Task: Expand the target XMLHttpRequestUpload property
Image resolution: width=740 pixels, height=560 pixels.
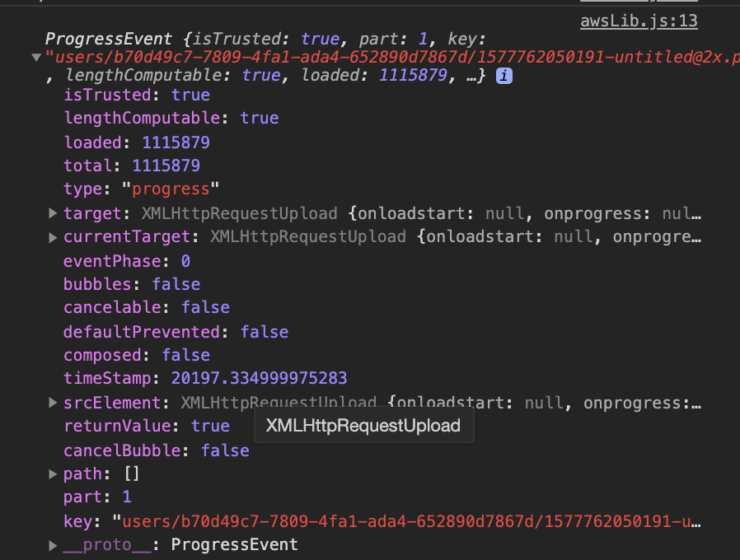Action: click(52, 213)
